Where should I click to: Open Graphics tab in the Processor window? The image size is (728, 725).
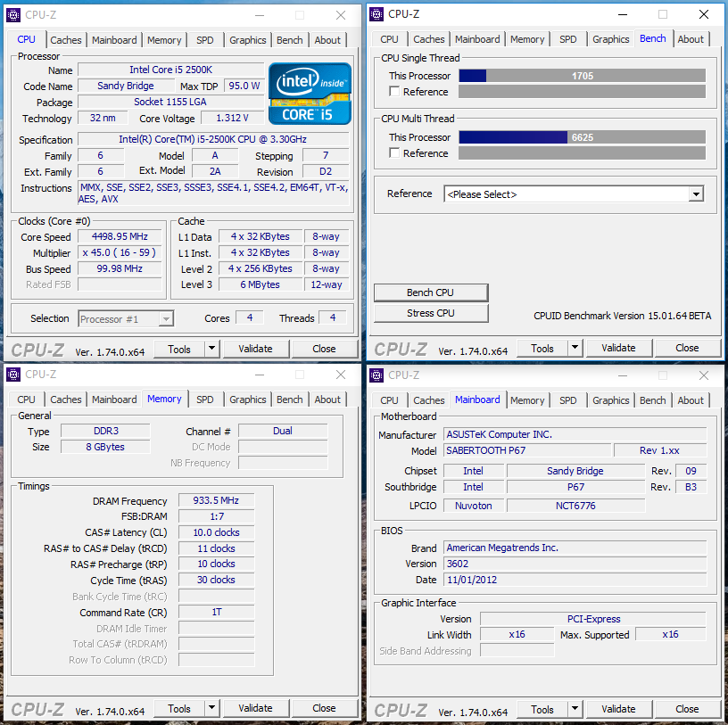click(248, 40)
